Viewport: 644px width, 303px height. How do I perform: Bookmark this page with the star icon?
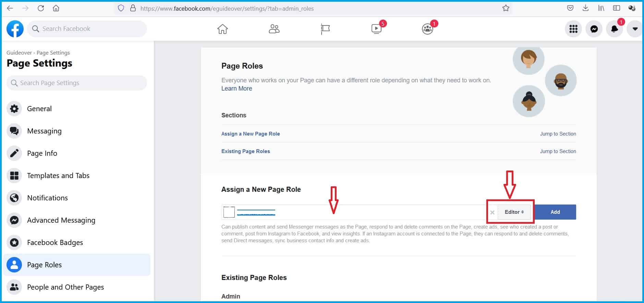506,8
